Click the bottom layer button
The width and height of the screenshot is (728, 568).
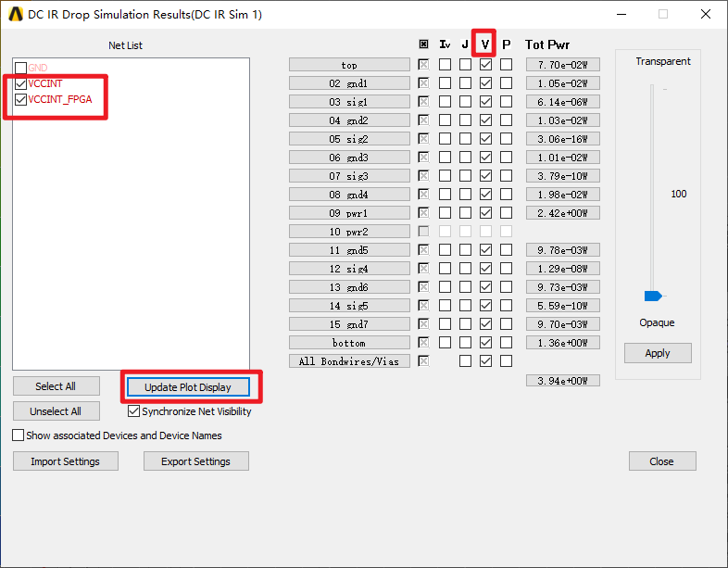pyautogui.click(x=349, y=343)
